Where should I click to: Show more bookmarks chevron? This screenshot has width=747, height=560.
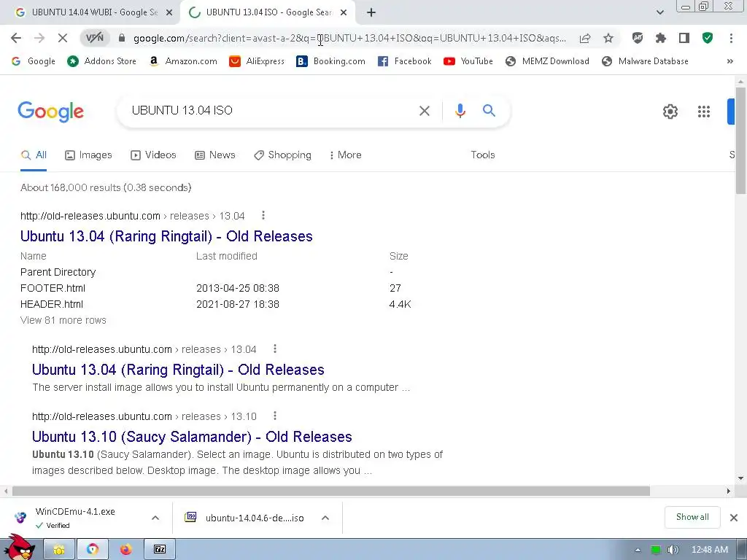click(729, 61)
